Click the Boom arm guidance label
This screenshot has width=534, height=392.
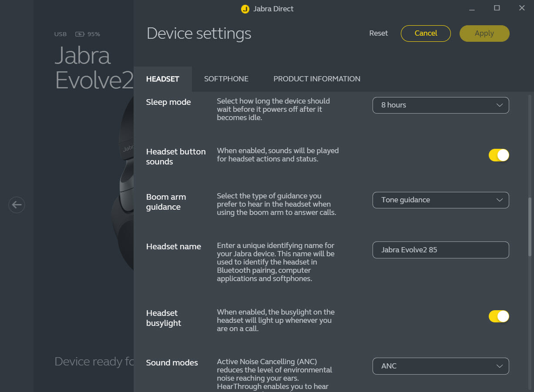tap(166, 202)
